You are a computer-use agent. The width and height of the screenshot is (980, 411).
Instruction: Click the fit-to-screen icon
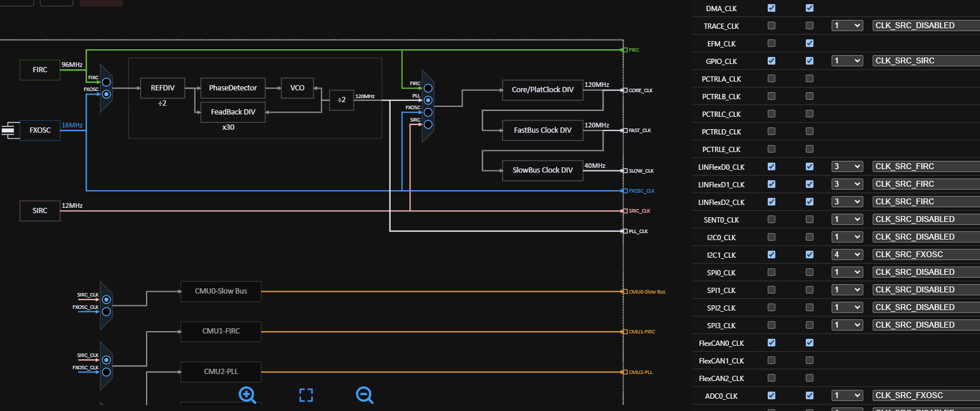click(x=306, y=395)
